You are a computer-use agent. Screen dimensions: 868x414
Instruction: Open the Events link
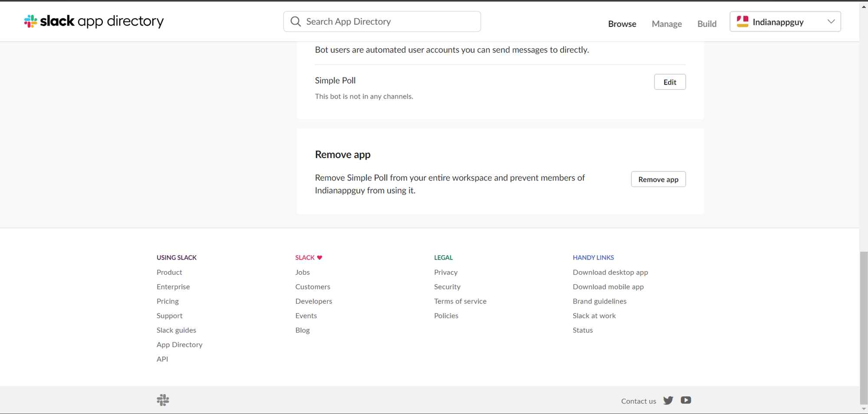point(306,316)
